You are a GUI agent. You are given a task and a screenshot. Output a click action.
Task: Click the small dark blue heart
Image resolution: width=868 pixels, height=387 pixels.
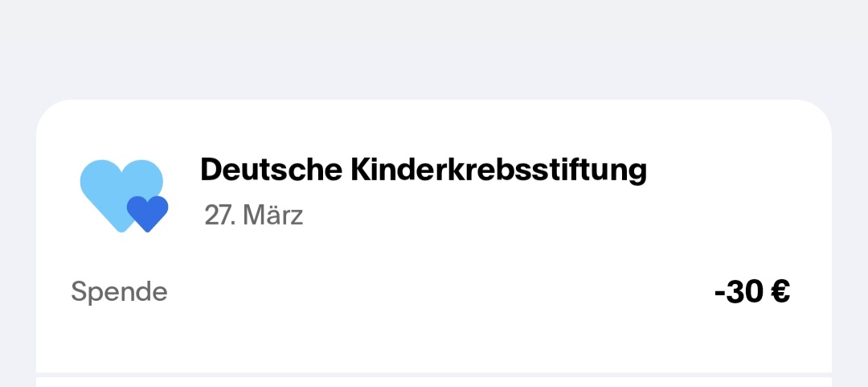pyautogui.click(x=147, y=212)
